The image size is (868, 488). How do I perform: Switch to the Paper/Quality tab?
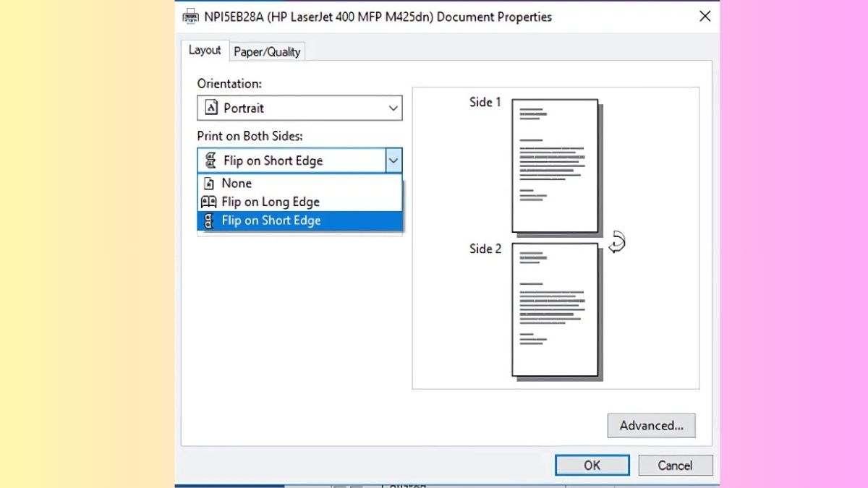point(267,51)
